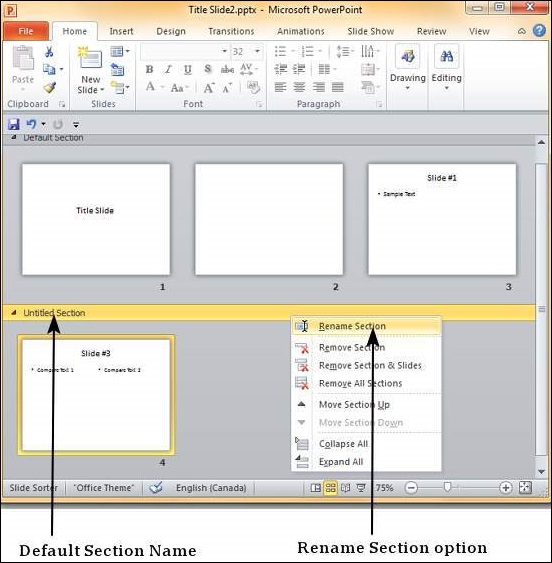552x563 pixels.
Task: Click the Redo icon
Action: click(x=58, y=124)
